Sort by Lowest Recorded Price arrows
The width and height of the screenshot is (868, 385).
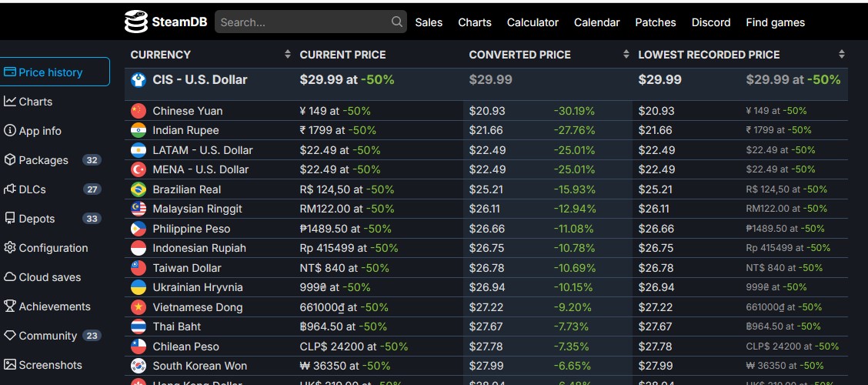click(x=842, y=55)
